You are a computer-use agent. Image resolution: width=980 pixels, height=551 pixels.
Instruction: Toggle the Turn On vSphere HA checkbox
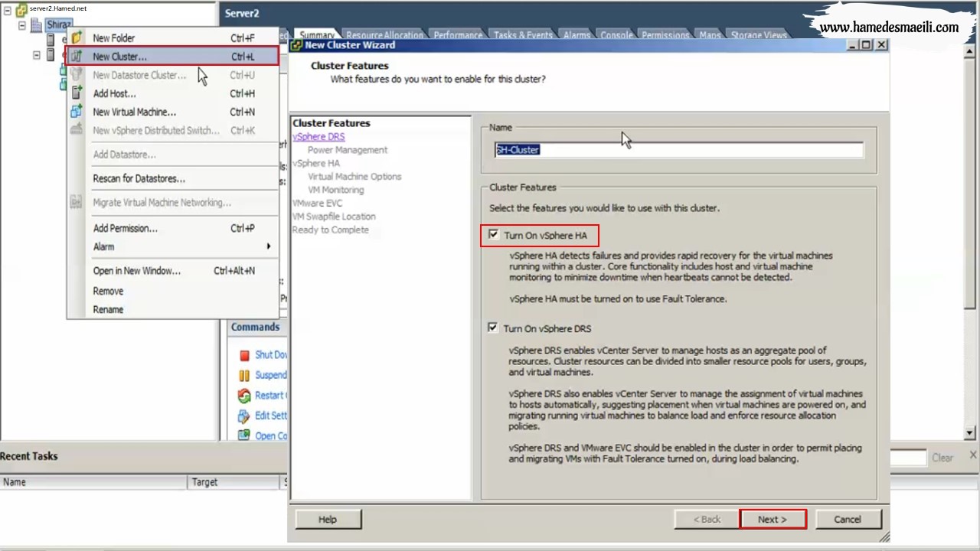[x=493, y=235]
